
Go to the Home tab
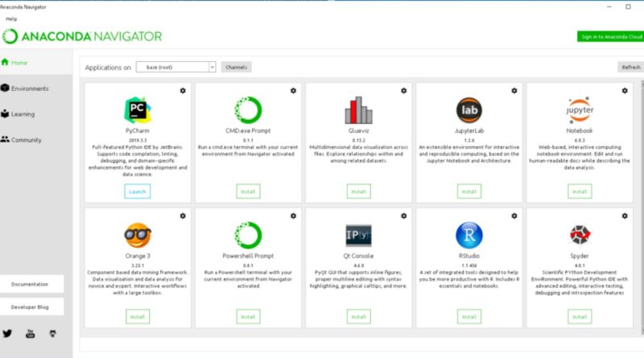pos(36,63)
